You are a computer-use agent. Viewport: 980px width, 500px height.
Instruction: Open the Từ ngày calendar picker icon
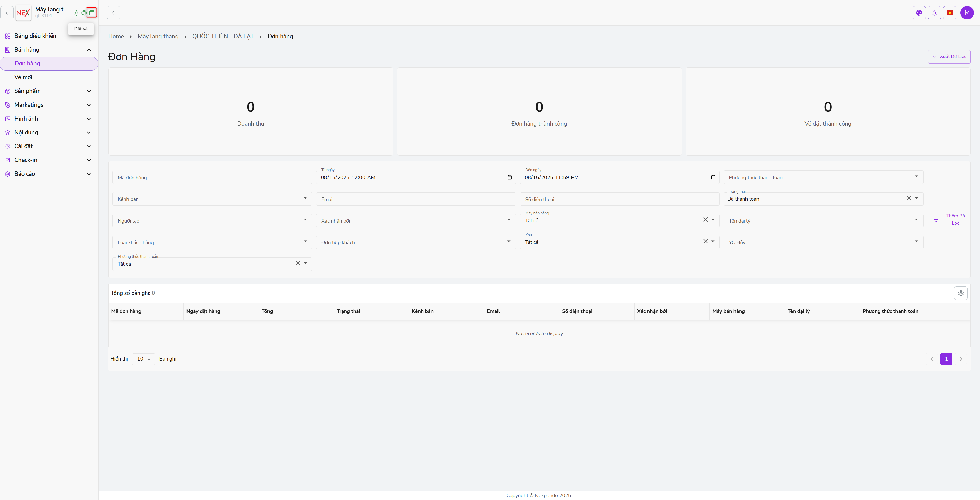pyautogui.click(x=509, y=177)
